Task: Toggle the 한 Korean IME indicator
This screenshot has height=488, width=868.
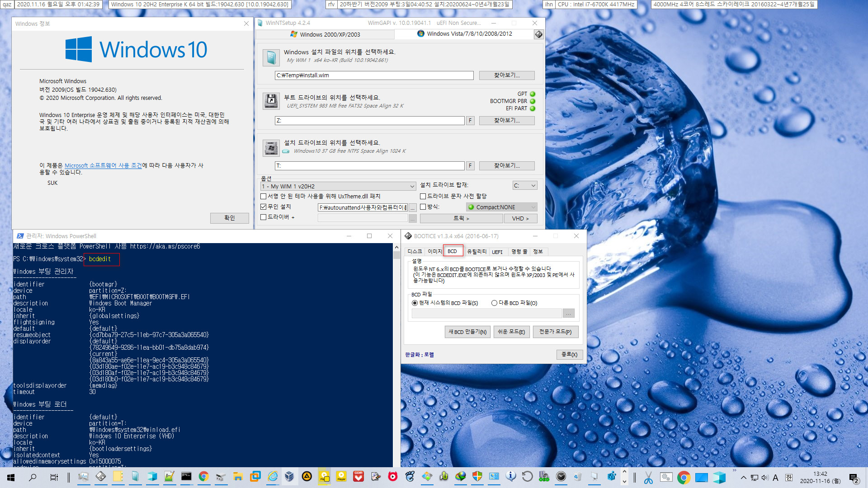Action: click(789, 478)
